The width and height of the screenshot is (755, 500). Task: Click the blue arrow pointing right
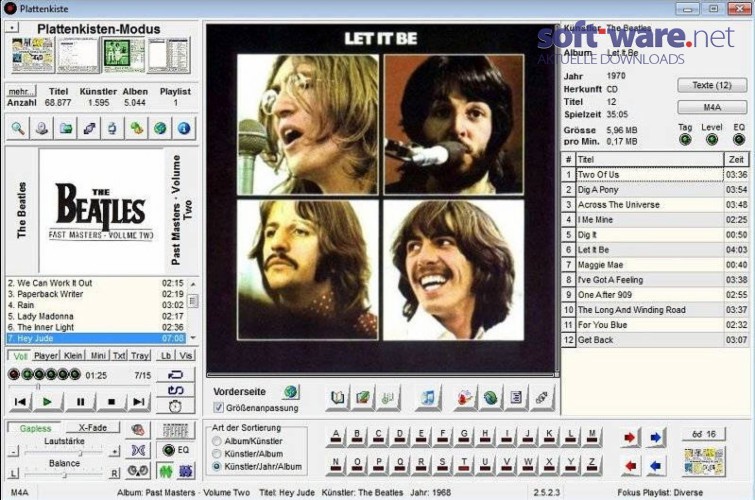(655, 437)
